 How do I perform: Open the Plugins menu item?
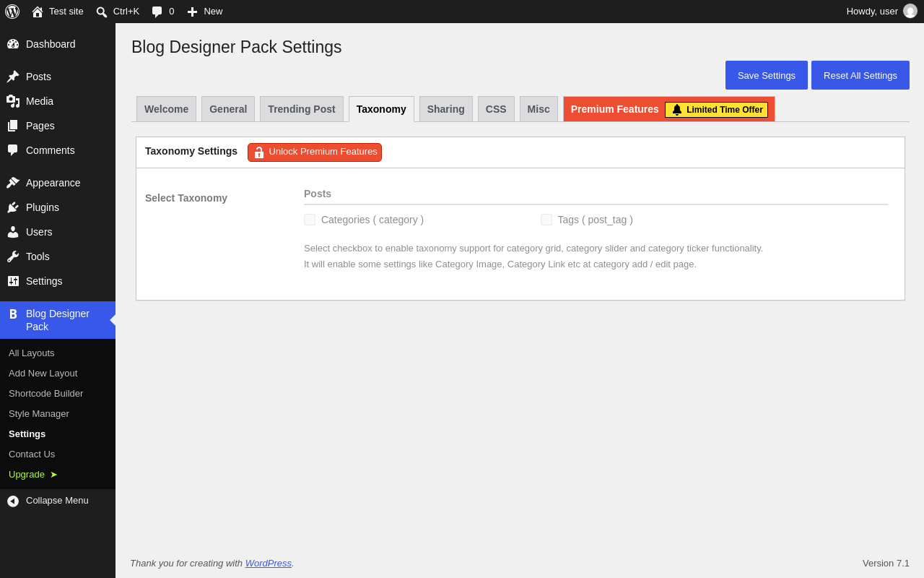(x=58, y=207)
